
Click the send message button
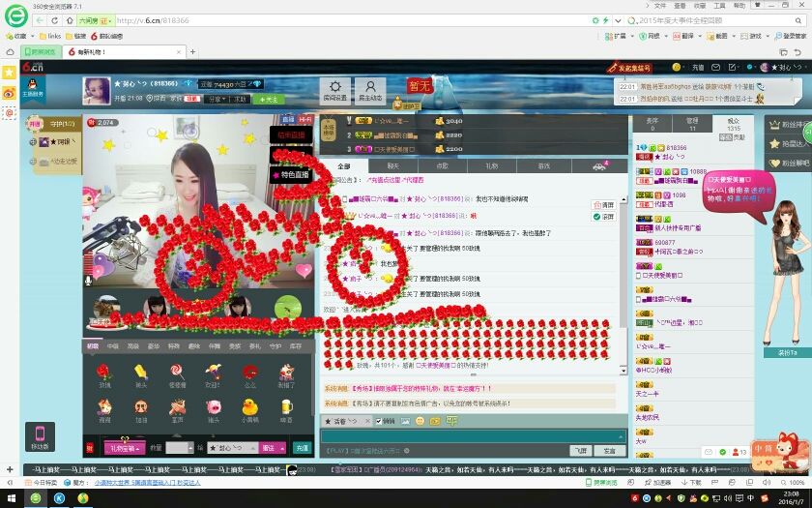610,451
